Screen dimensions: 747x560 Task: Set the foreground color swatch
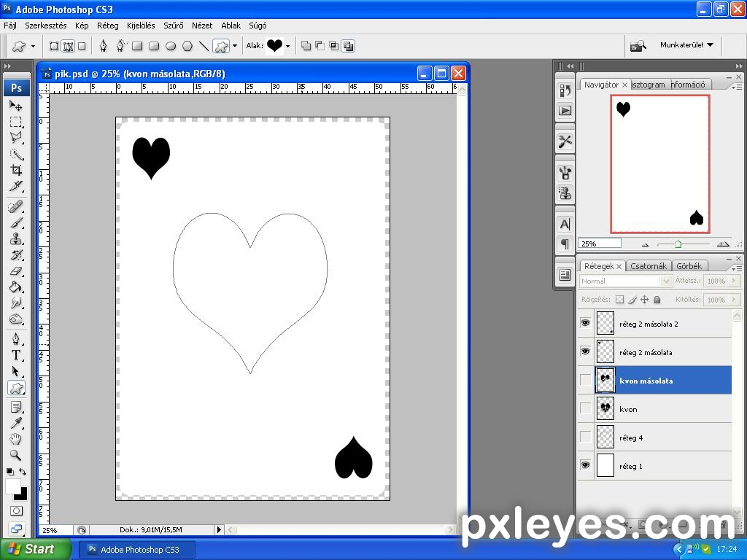tap(13, 486)
